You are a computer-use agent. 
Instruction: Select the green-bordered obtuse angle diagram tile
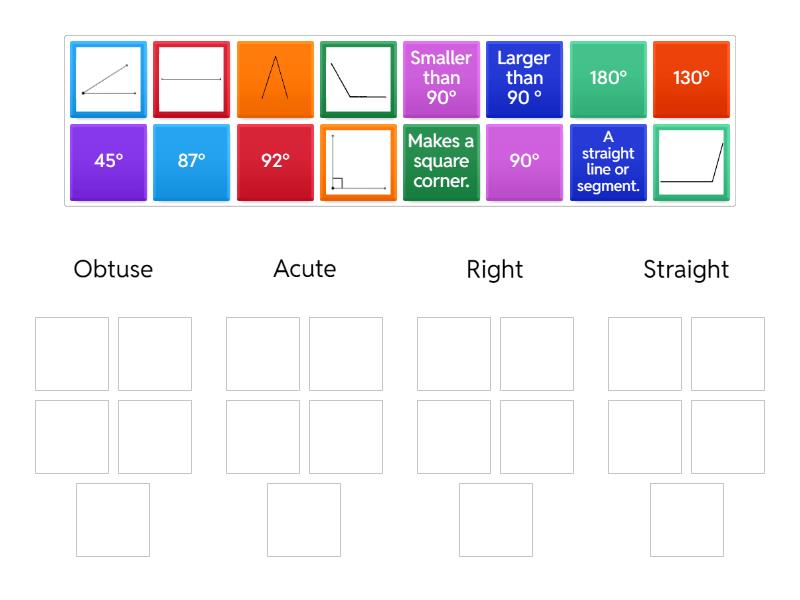(x=358, y=79)
